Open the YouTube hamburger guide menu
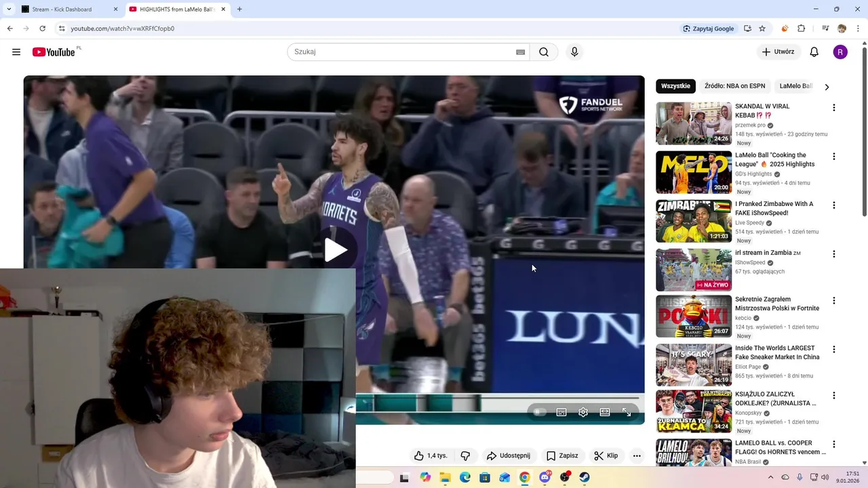This screenshot has height=488, width=868. 16,52
